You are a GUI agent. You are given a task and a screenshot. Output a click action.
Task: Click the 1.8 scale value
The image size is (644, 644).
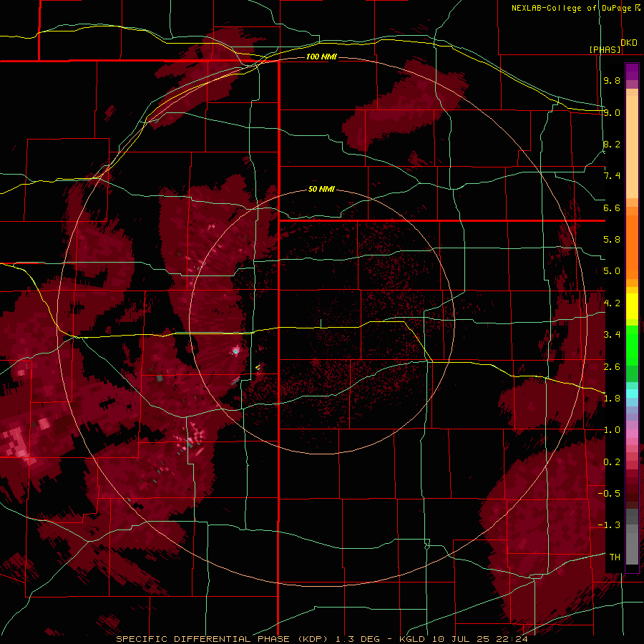612,399
